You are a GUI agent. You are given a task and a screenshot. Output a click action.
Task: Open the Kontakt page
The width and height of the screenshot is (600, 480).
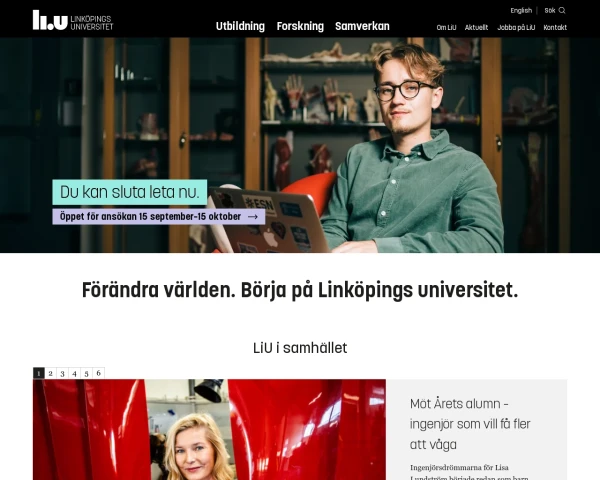tap(555, 28)
